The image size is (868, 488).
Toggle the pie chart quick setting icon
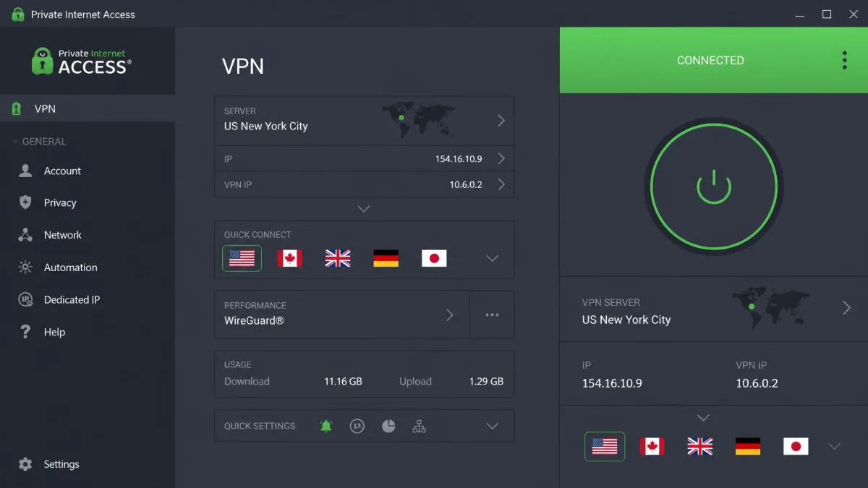388,426
